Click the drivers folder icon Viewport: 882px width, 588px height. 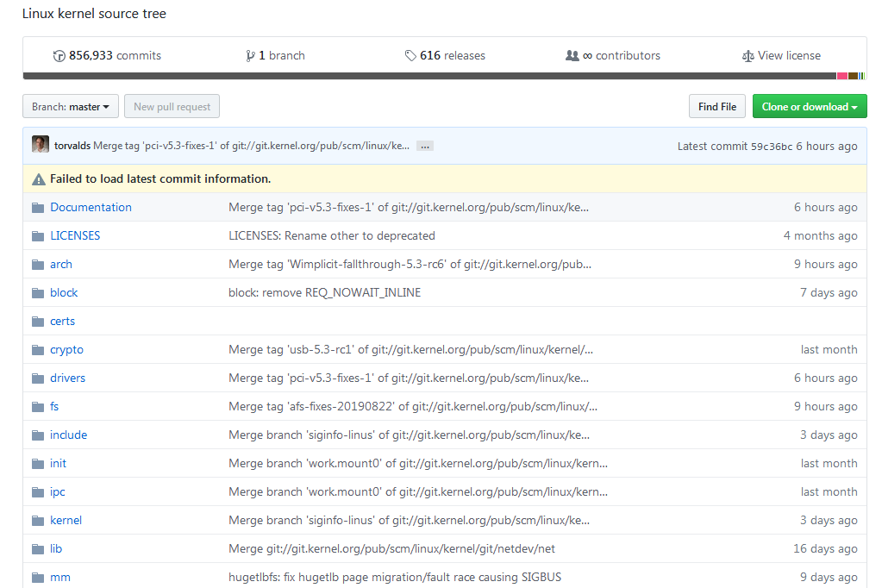click(x=38, y=378)
